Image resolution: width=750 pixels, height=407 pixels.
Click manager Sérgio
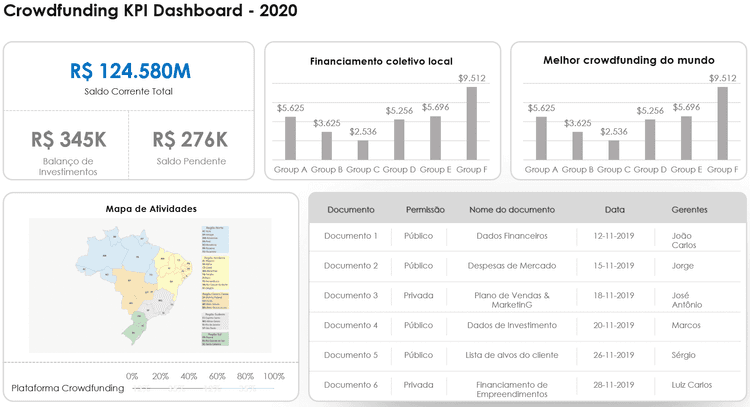point(684,355)
